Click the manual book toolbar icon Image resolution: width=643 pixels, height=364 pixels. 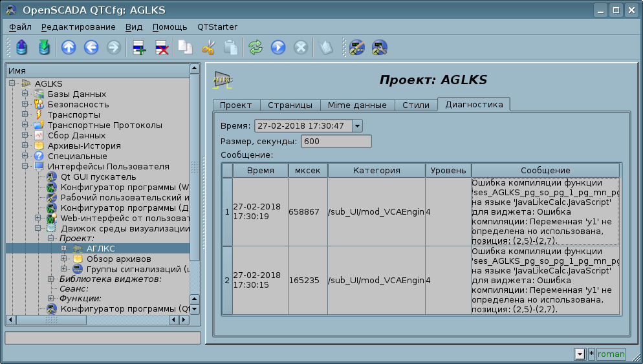pyautogui.click(x=325, y=48)
